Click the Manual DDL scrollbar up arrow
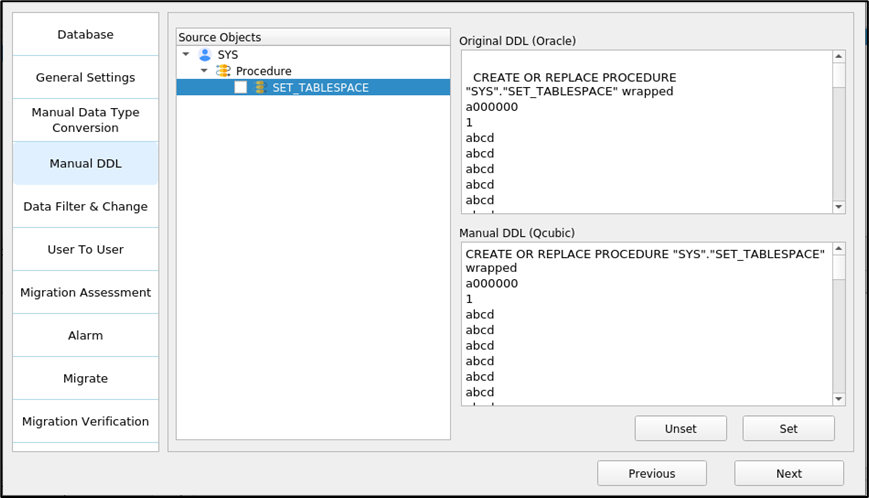This screenshot has width=869, height=498. 839,249
